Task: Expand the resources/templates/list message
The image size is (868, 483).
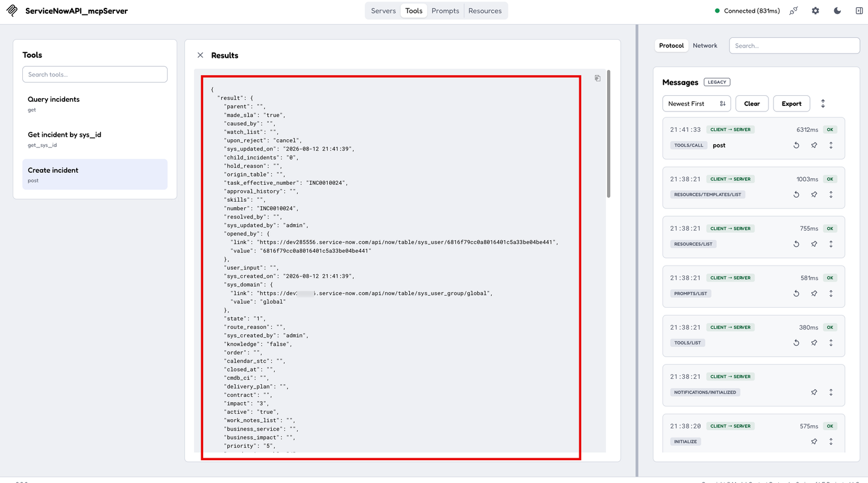Action: [831, 195]
